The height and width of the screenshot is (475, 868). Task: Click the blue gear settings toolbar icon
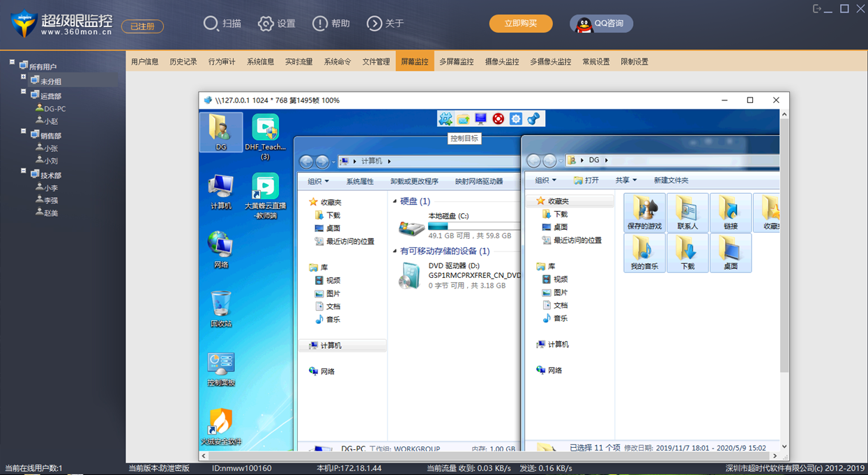tap(515, 119)
